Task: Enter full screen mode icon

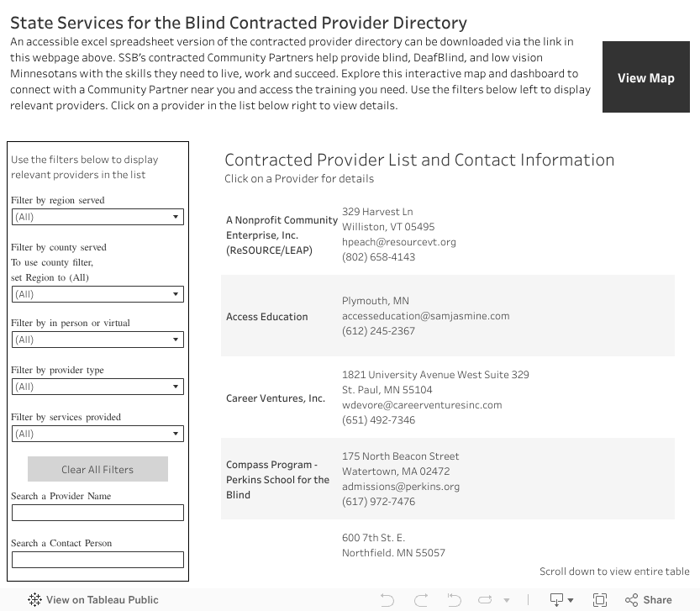Action: point(600,600)
